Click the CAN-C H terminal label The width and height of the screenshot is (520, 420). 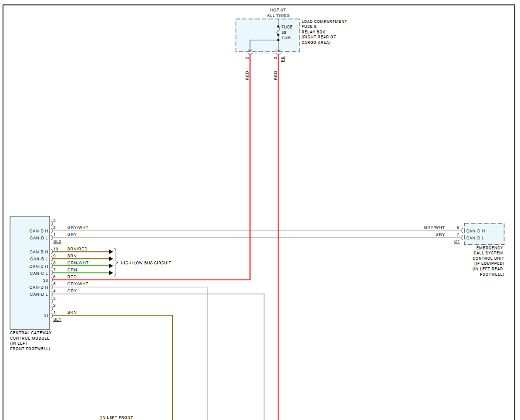(x=39, y=266)
